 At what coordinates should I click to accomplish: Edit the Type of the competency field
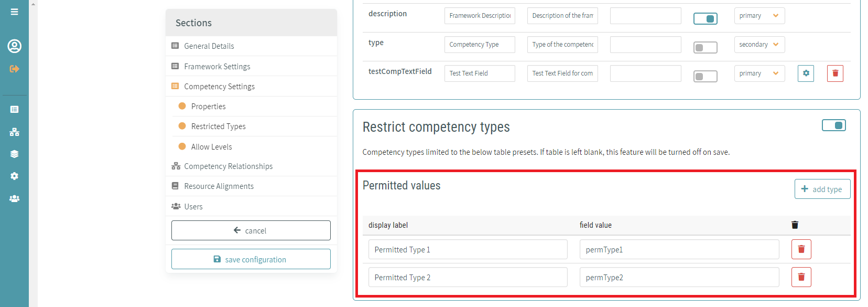coord(562,45)
